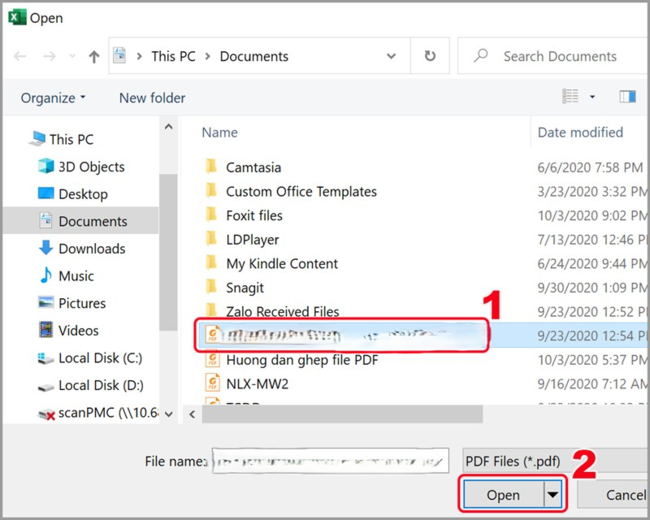This screenshot has width=650, height=520.
Task: Click the Up one level arrow
Action: click(94, 57)
